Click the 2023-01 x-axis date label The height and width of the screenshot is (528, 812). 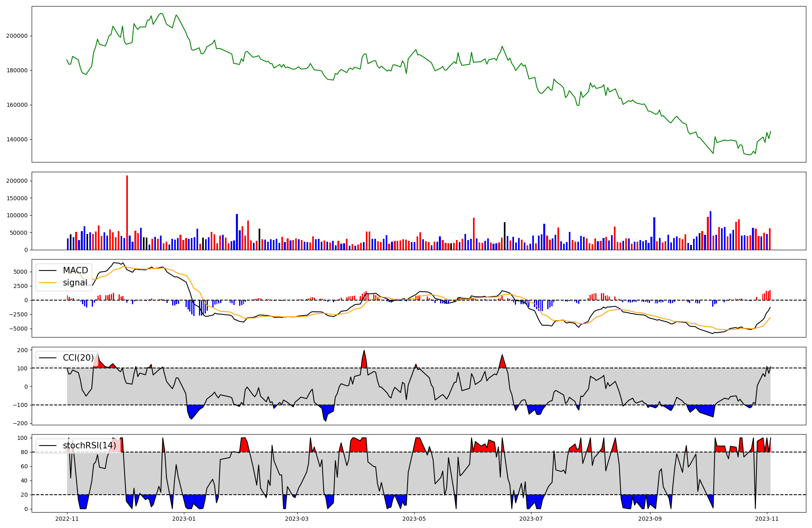tap(184, 519)
